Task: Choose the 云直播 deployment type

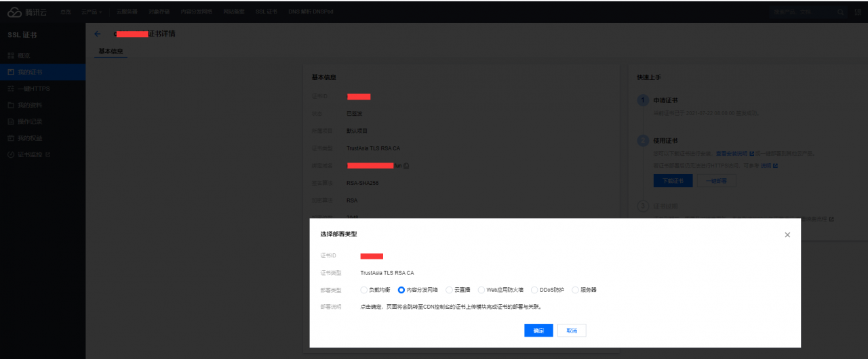Action: coord(449,290)
